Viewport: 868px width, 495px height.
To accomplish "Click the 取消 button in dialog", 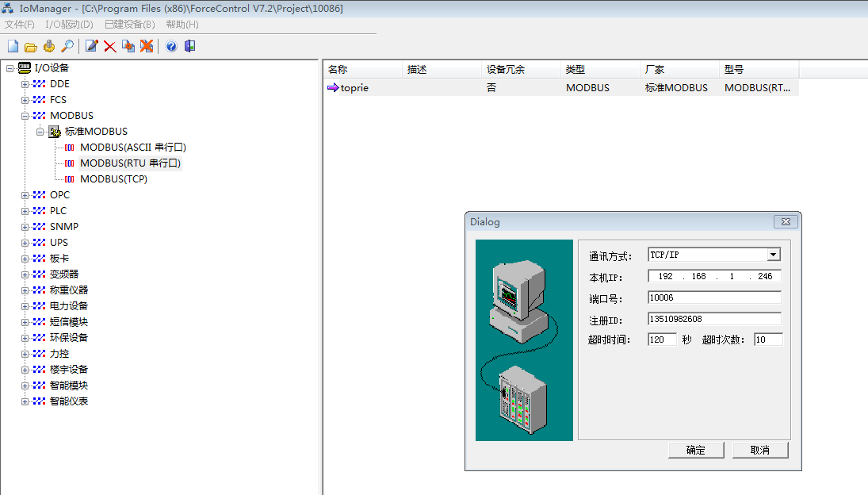I will 759,450.
